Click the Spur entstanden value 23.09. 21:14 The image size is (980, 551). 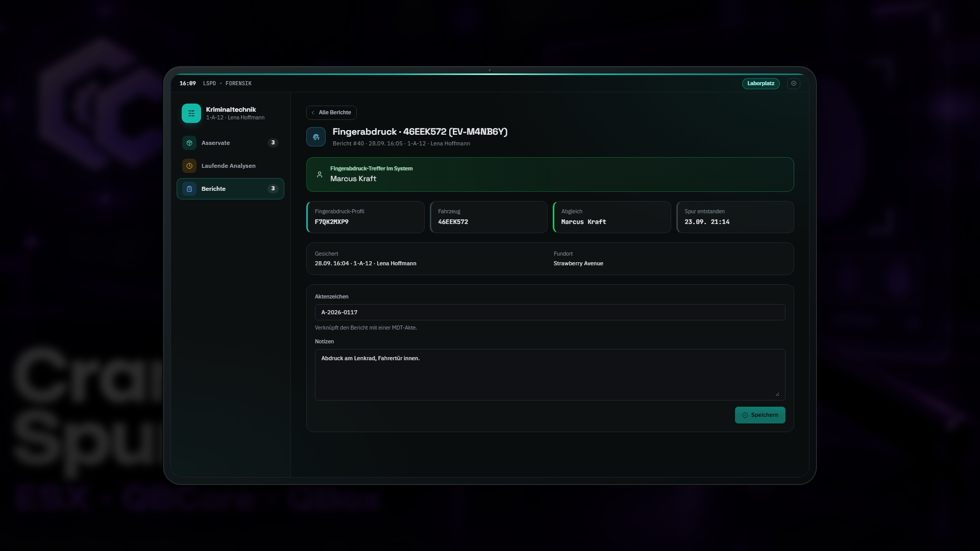pos(707,222)
